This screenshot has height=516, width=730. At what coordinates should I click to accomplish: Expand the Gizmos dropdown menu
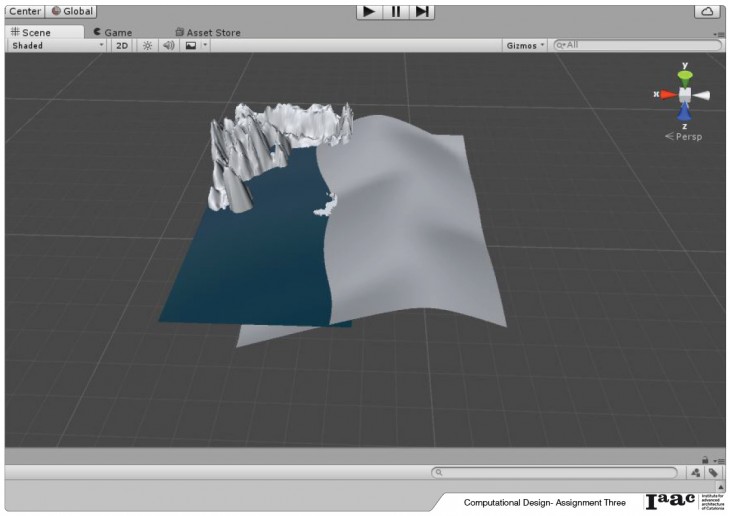point(526,45)
